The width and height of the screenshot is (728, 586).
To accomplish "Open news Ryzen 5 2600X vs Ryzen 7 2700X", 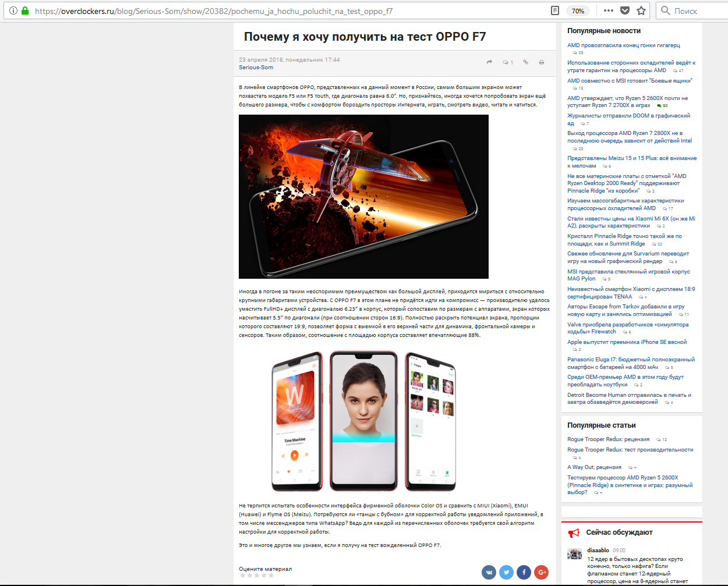I will click(627, 102).
